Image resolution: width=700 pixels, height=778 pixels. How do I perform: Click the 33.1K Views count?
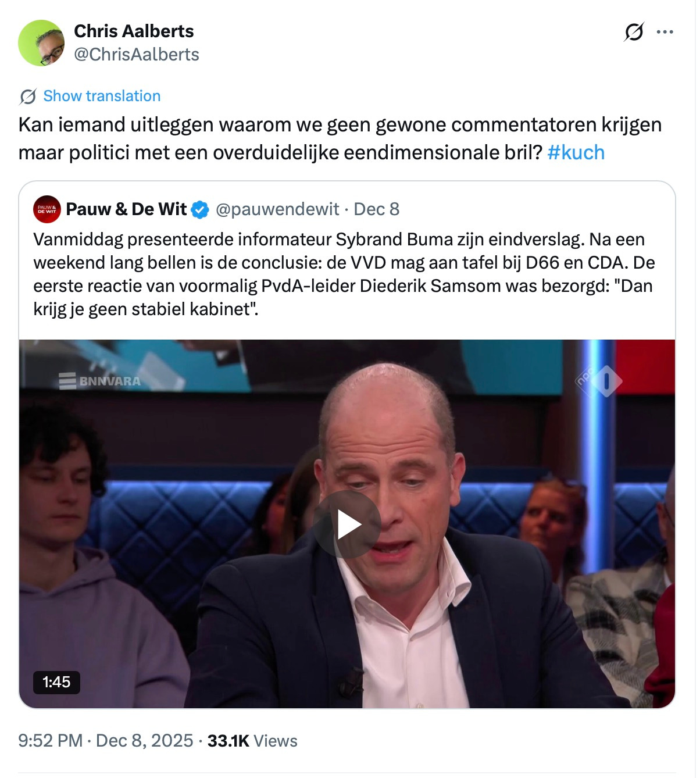[x=252, y=740]
